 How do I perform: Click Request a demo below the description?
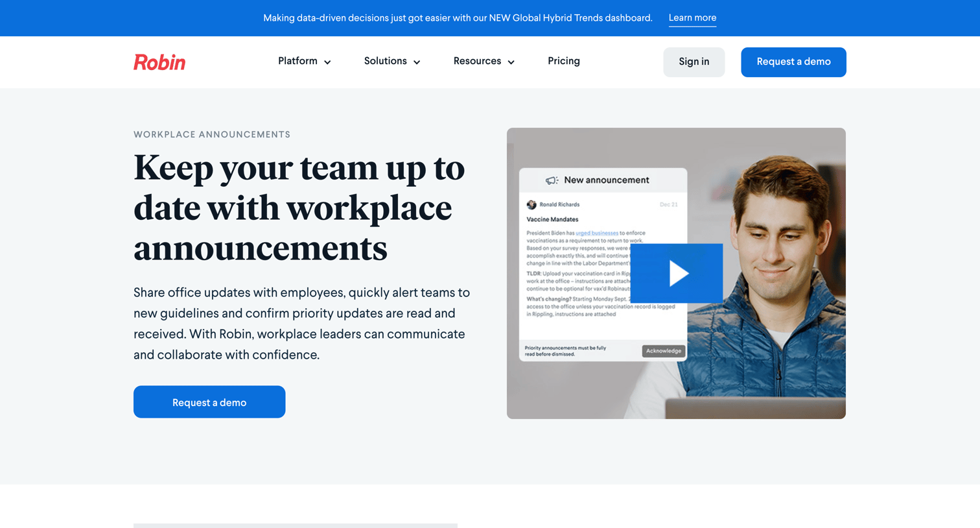pyautogui.click(x=209, y=402)
